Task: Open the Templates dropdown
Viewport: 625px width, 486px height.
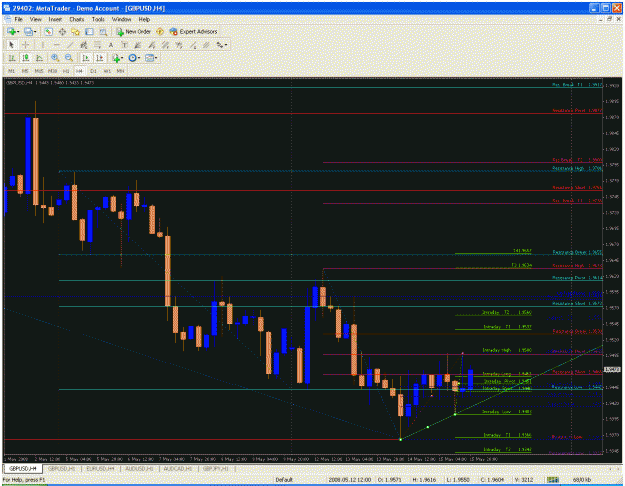Action: (x=151, y=58)
